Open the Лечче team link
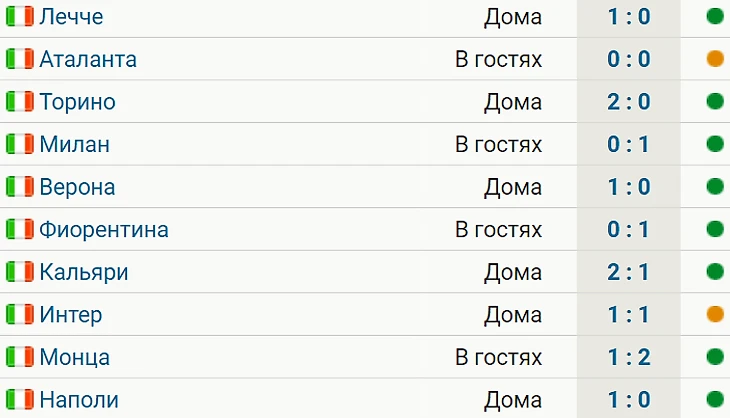730x418 pixels. 71,17
